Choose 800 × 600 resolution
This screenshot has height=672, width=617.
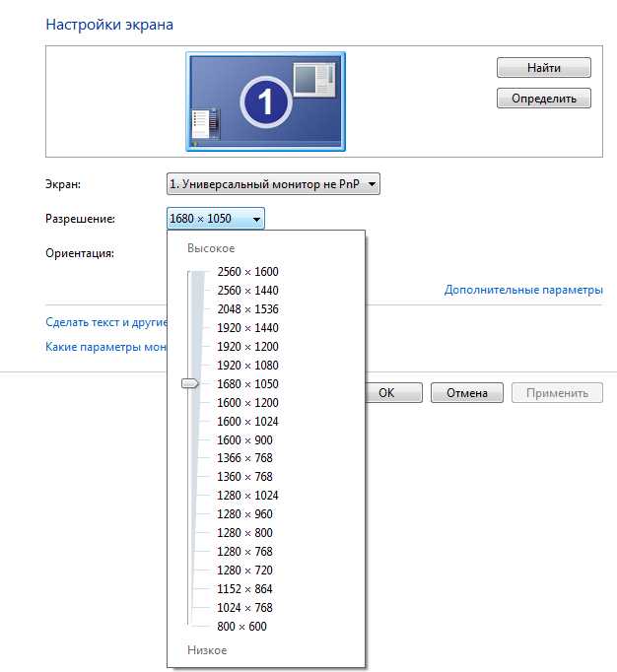(x=241, y=627)
